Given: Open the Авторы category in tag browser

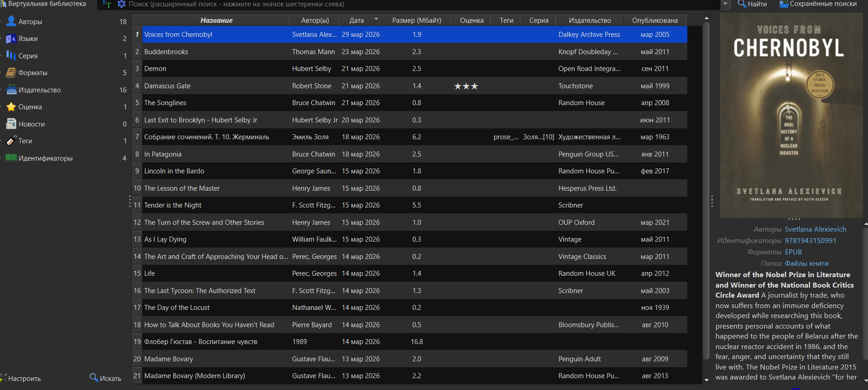Looking at the screenshot, I should [30, 21].
